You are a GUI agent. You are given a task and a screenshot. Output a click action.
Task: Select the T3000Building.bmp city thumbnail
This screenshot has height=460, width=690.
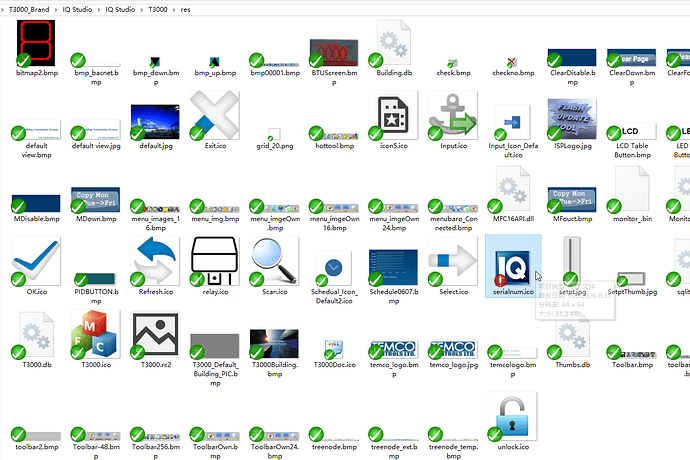[275, 343]
